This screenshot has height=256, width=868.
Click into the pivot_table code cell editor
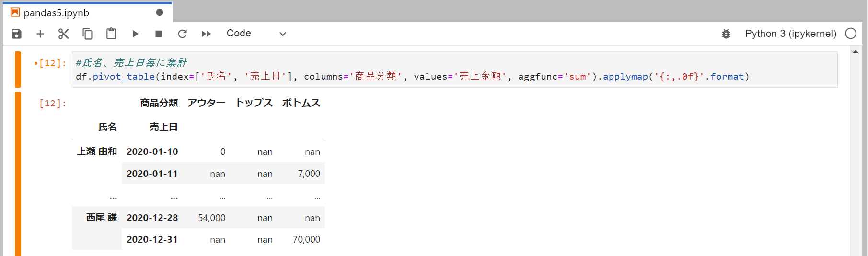[x=454, y=70]
